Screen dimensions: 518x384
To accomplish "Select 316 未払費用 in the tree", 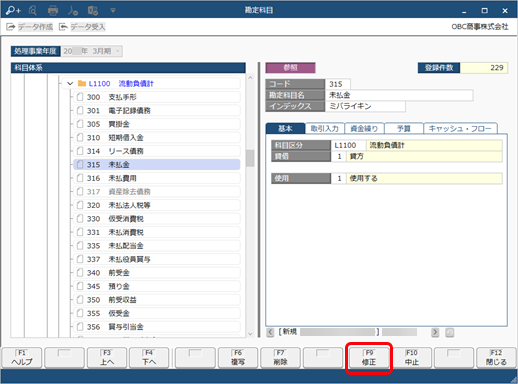I will (x=157, y=178).
